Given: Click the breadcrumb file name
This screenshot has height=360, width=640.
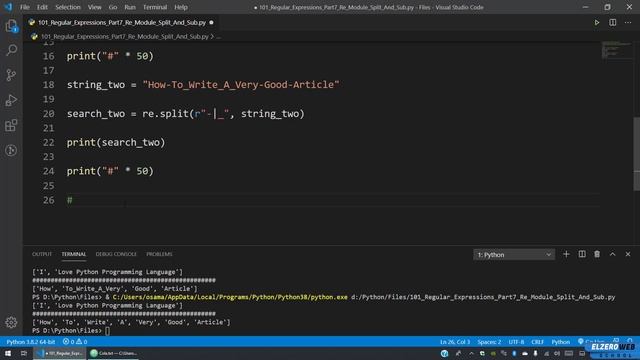Looking at the screenshot, I should [x=124, y=37].
